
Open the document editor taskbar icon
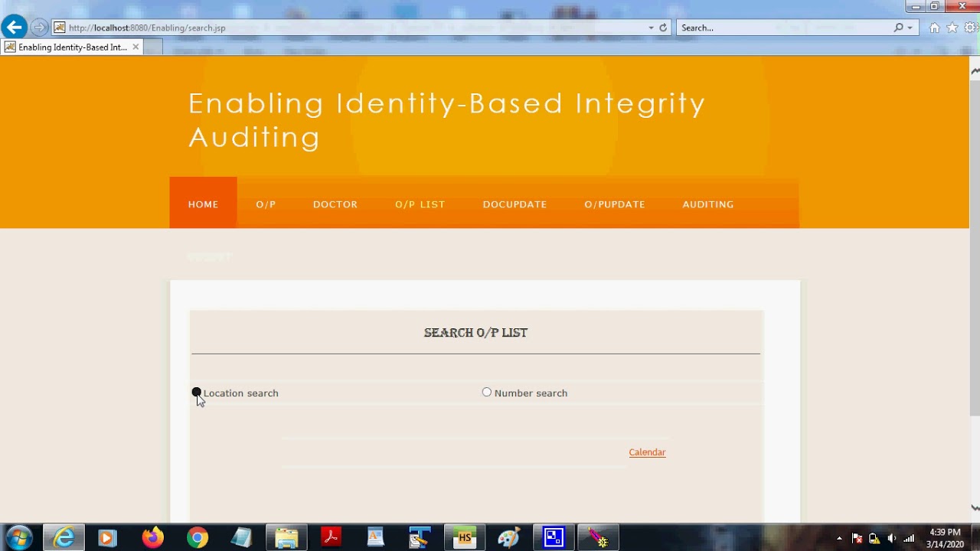pyautogui.click(x=375, y=538)
